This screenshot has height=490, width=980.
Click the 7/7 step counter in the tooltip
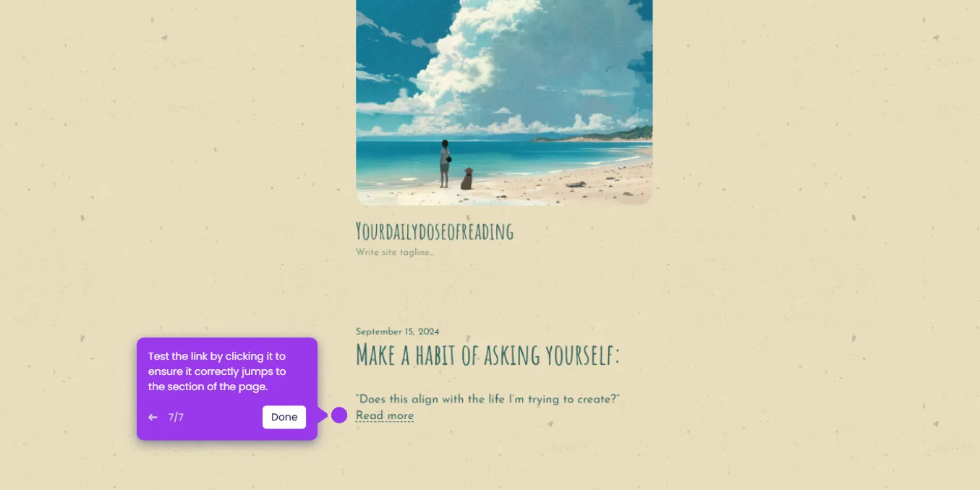(176, 417)
